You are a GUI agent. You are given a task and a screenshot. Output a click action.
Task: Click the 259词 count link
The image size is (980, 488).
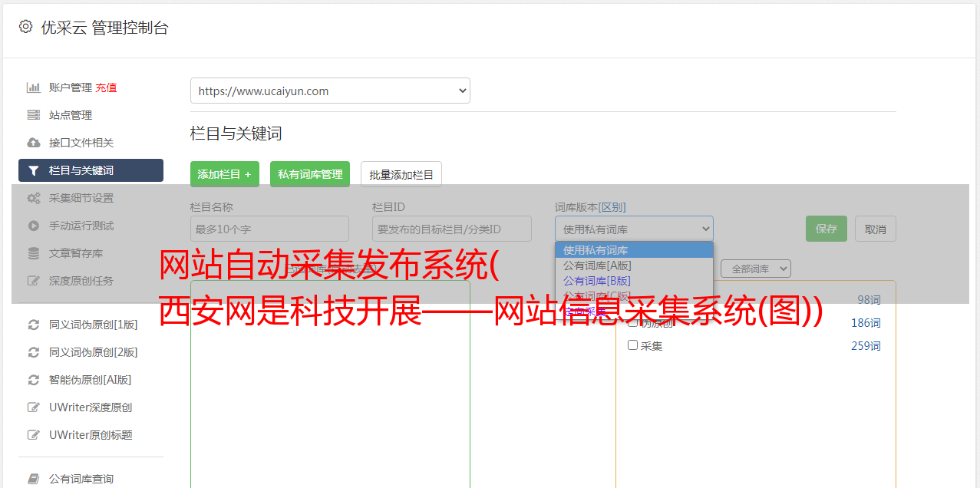click(866, 346)
